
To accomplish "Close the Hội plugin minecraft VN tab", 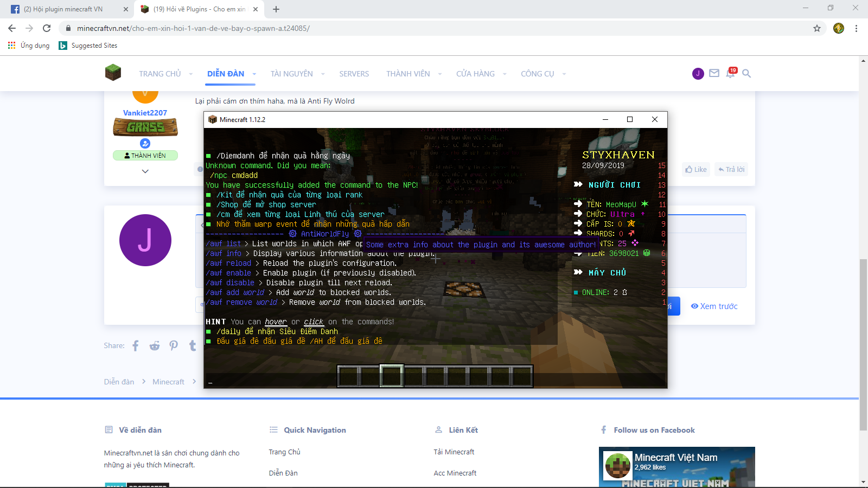I will (x=126, y=9).
